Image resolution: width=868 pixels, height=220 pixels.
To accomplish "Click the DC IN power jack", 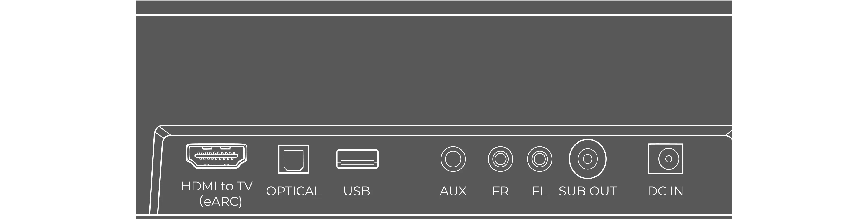I will click(x=665, y=159).
